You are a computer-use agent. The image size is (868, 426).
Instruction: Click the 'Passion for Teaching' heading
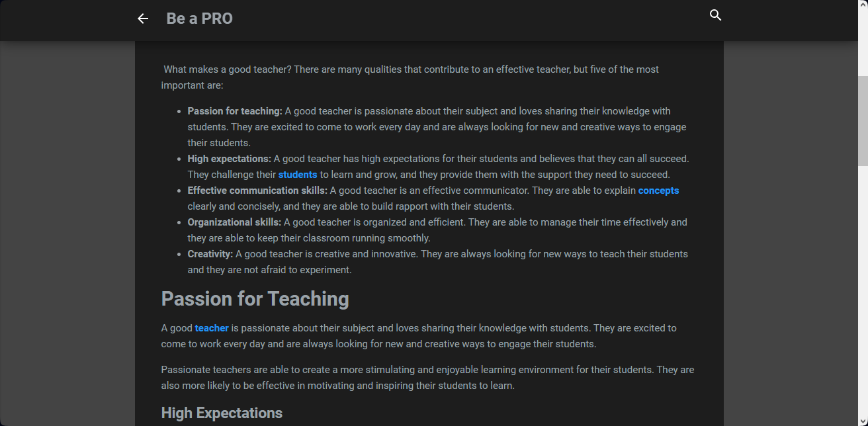pyautogui.click(x=255, y=299)
